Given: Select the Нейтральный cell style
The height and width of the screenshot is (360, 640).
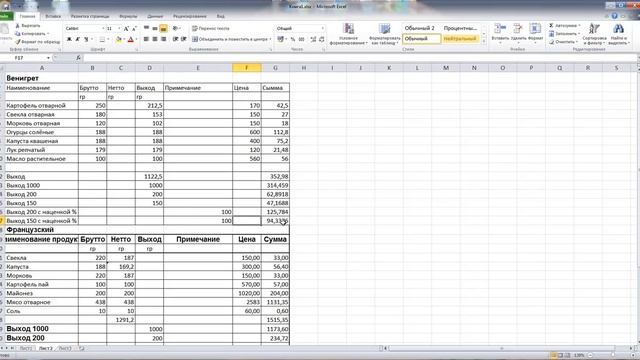Looking at the screenshot, I should coord(460,38).
